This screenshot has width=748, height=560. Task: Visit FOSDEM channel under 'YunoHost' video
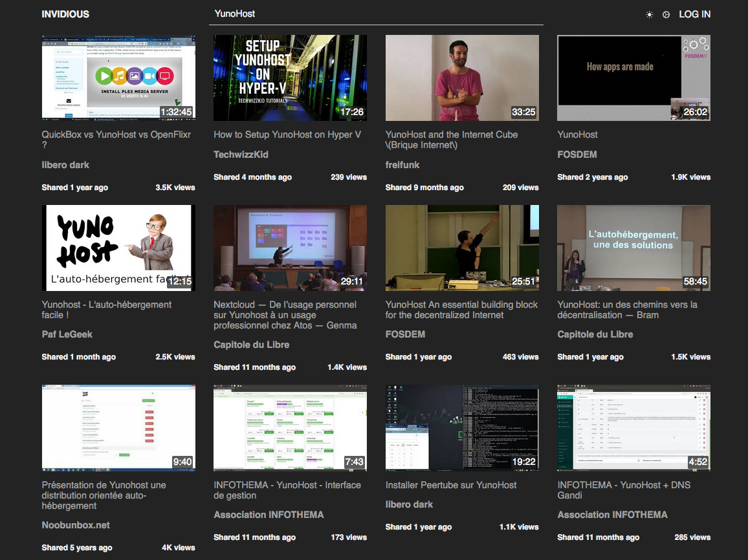(x=577, y=155)
